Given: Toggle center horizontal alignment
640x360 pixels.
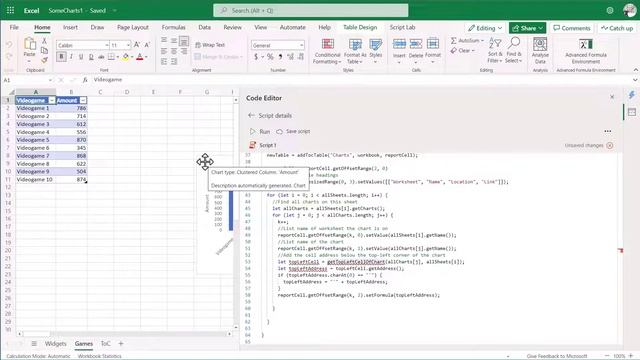Looking at the screenshot, I should click(174, 51).
